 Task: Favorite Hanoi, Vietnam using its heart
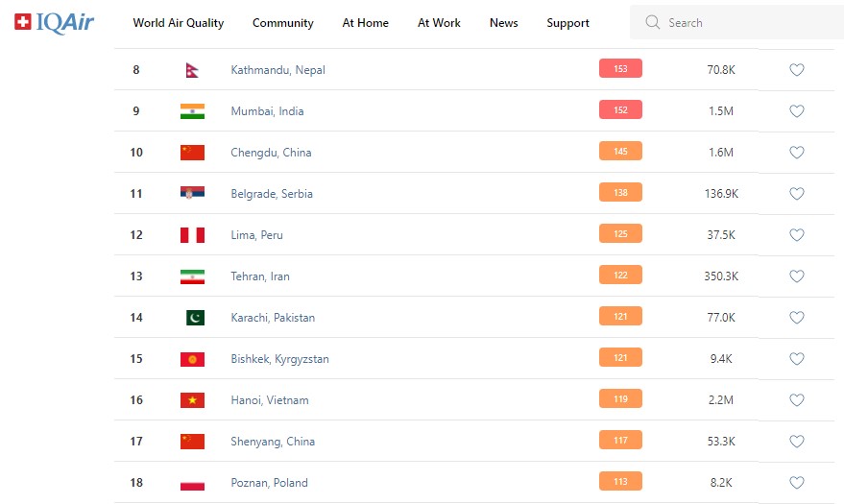pyautogui.click(x=796, y=400)
